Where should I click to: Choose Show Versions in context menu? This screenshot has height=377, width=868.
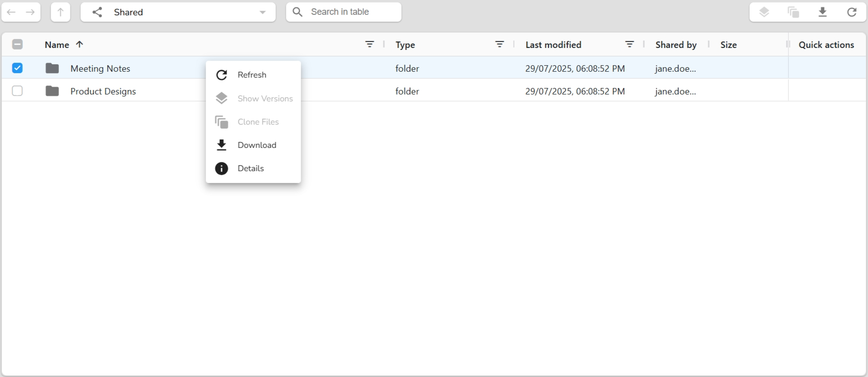click(253, 98)
